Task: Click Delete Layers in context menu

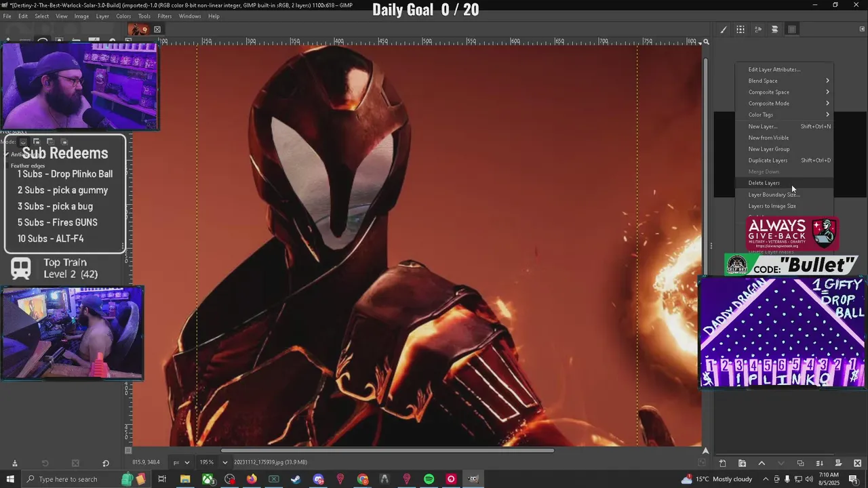Action: (x=785, y=183)
